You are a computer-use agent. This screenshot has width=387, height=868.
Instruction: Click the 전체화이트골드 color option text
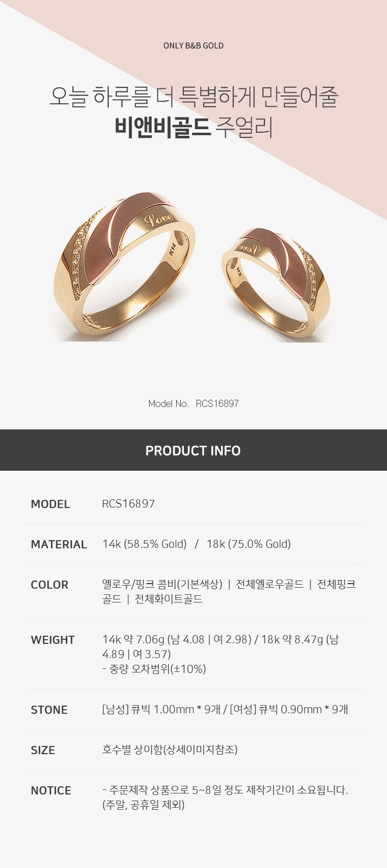coord(168,599)
